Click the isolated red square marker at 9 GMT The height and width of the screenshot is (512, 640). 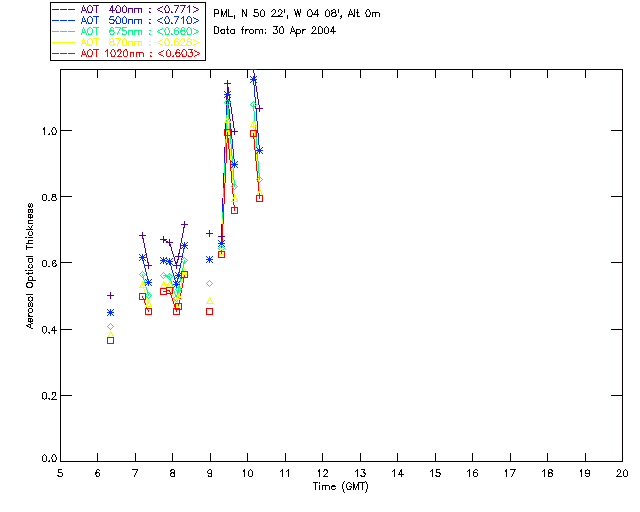click(x=209, y=311)
